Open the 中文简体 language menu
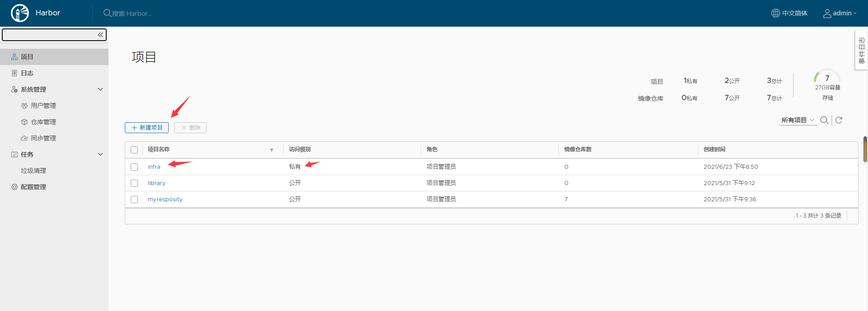 (x=789, y=13)
